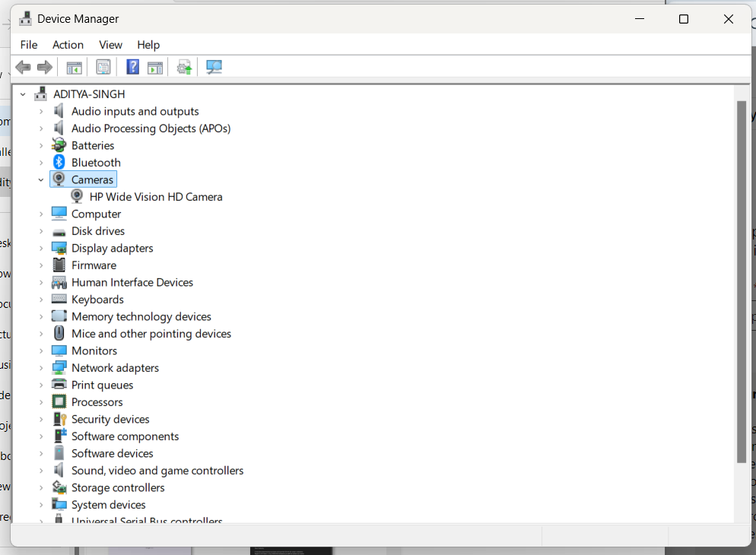
Task: Click the Help toolbar icon
Action: pos(132,67)
